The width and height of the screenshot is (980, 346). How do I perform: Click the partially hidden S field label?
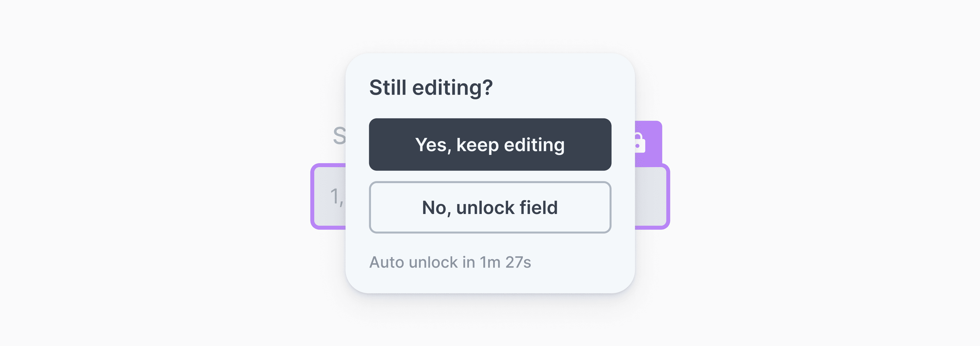pos(339,136)
